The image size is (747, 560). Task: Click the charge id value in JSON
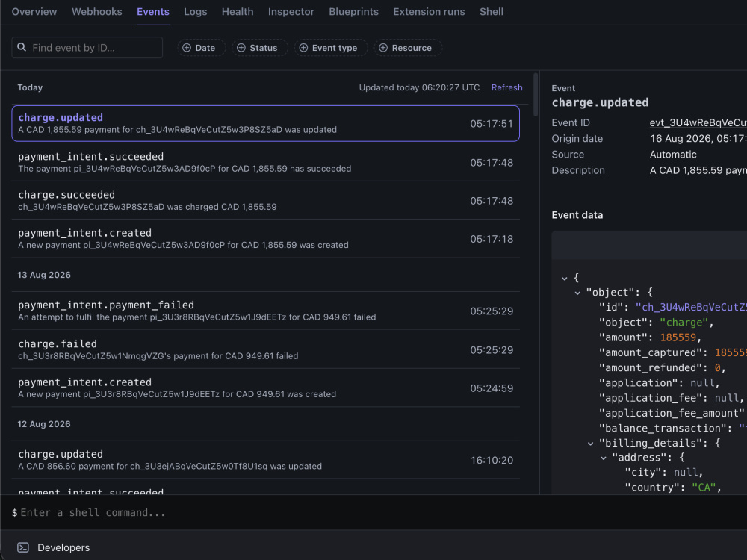pos(691,307)
